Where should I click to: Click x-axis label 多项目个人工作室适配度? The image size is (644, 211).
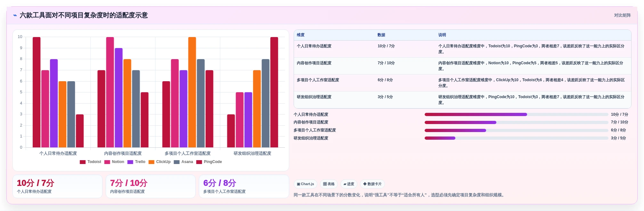pyautogui.click(x=188, y=153)
